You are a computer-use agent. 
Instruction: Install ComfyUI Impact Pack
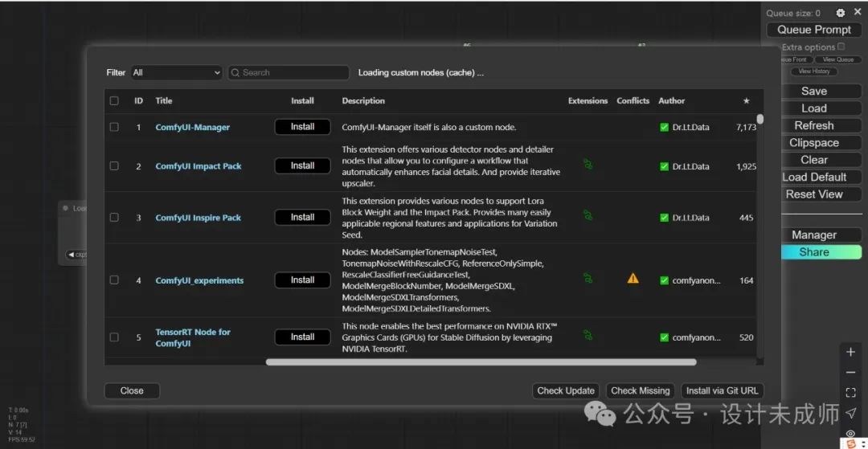[x=302, y=166]
